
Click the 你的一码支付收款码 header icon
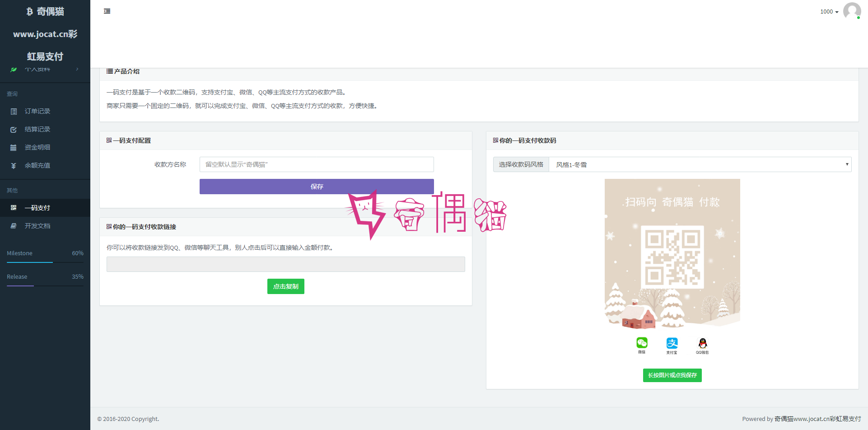pyautogui.click(x=495, y=140)
